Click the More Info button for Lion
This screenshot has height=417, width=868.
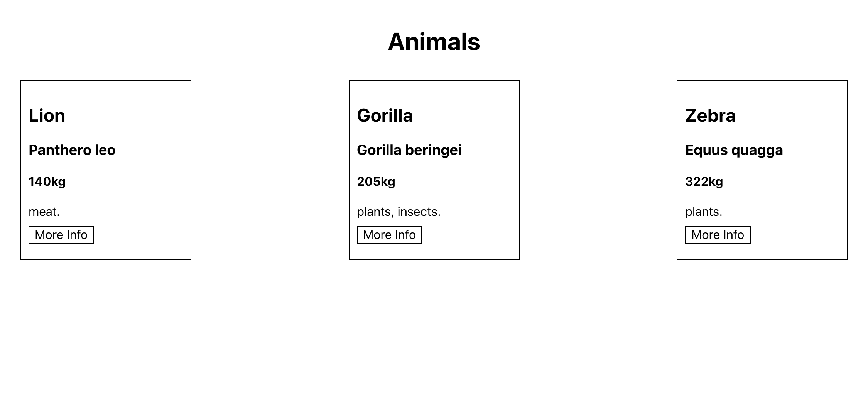click(61, 235)
